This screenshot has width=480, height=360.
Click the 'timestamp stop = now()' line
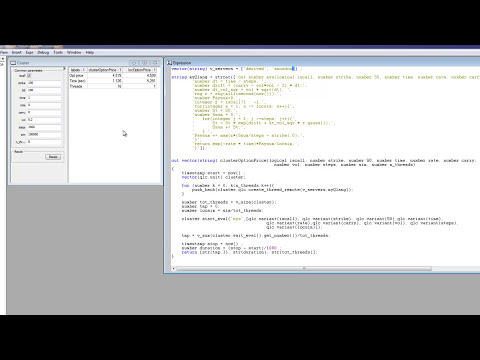pos(211,244)
